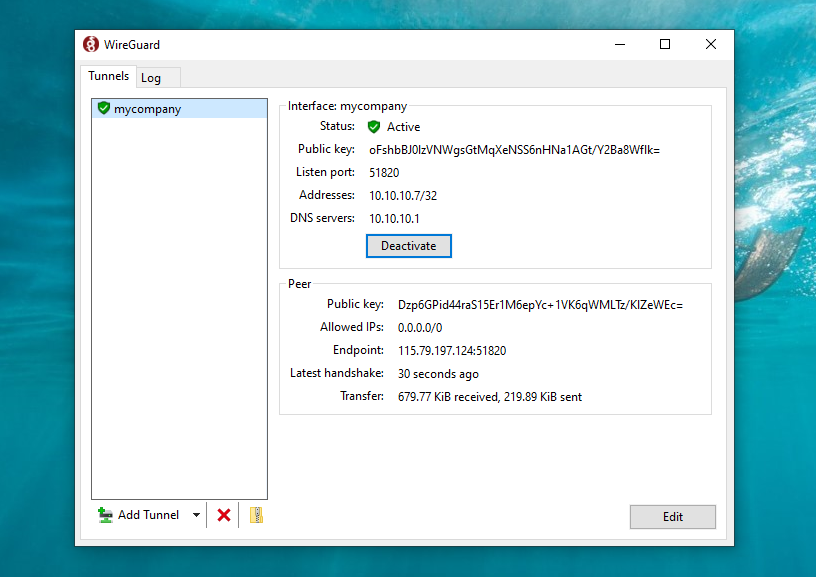Select the peer public key value
816x577 pixels.
pos(540,305)
